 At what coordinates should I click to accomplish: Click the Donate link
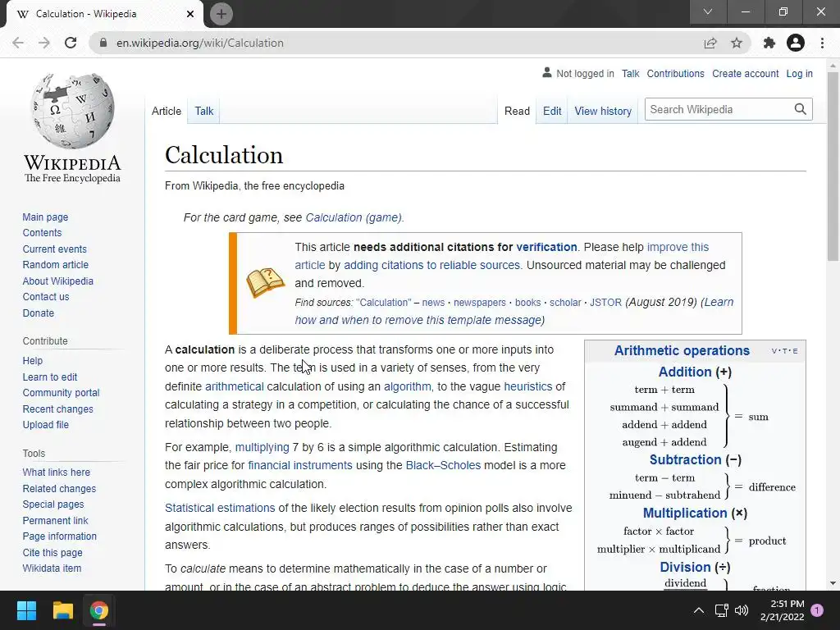click(38, 313)
